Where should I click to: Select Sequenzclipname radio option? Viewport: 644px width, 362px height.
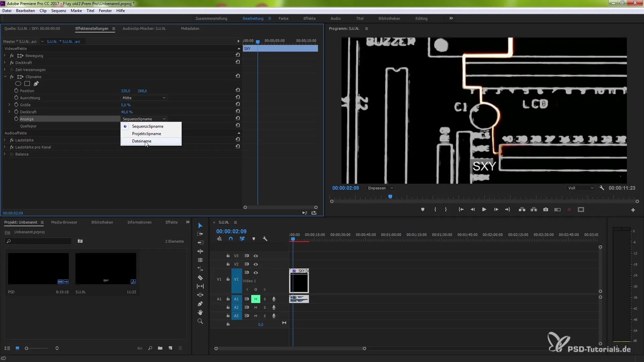coord(151,126)
